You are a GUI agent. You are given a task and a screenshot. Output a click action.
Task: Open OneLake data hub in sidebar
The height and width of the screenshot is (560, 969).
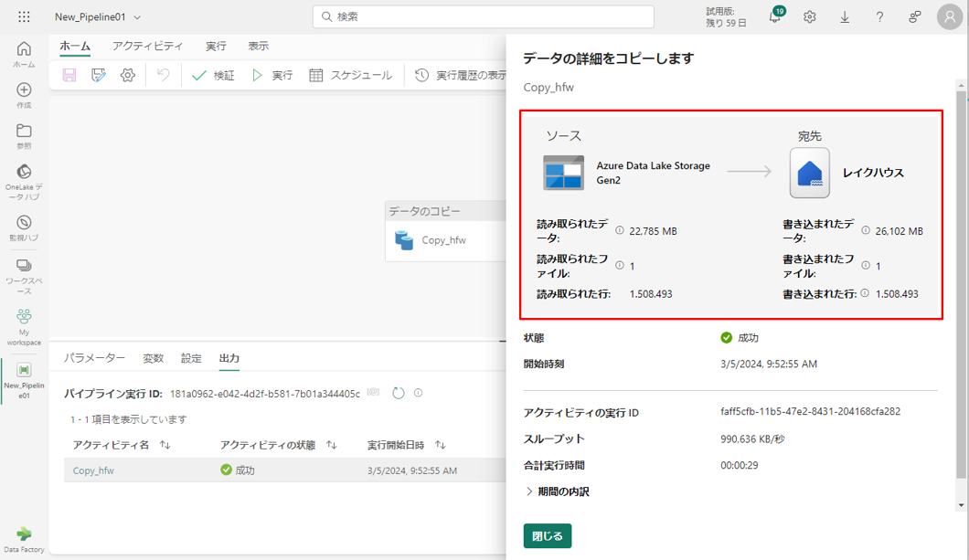pos(24,177)
